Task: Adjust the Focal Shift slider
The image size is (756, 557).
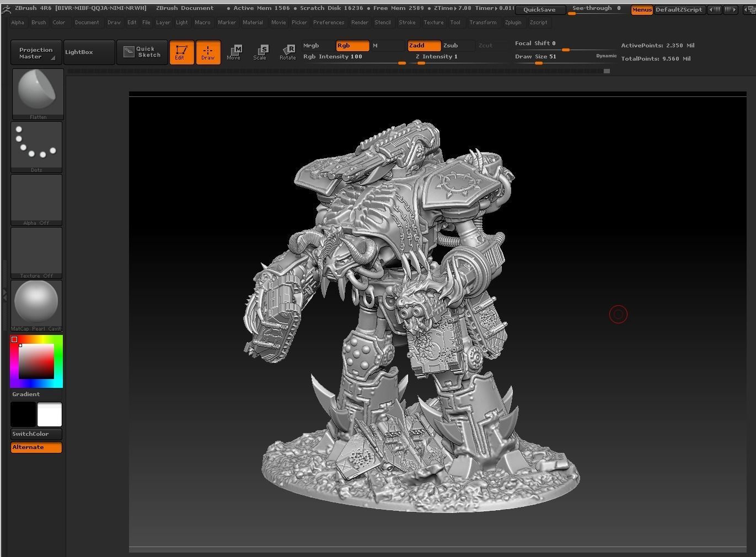Action: (x=565, y=45)
